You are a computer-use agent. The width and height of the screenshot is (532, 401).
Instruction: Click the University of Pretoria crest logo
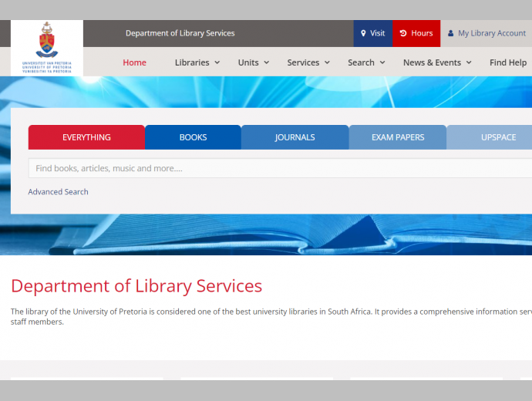pyautogui.click(x=47, y=48)
